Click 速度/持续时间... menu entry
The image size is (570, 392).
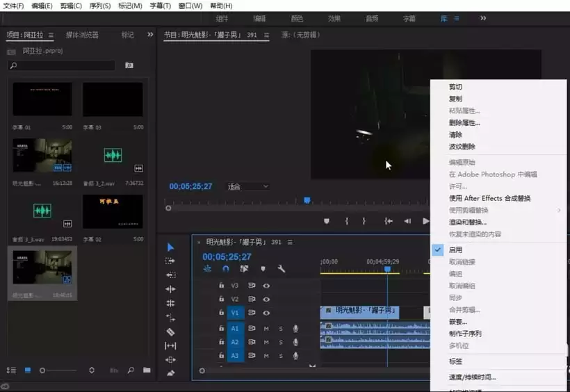coord(473,377)
